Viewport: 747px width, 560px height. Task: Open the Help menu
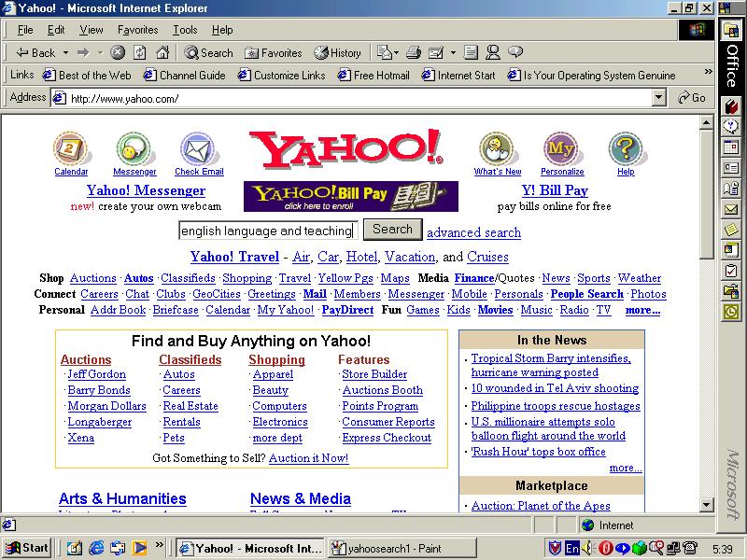pyautogui.click(x=222, y=30)
